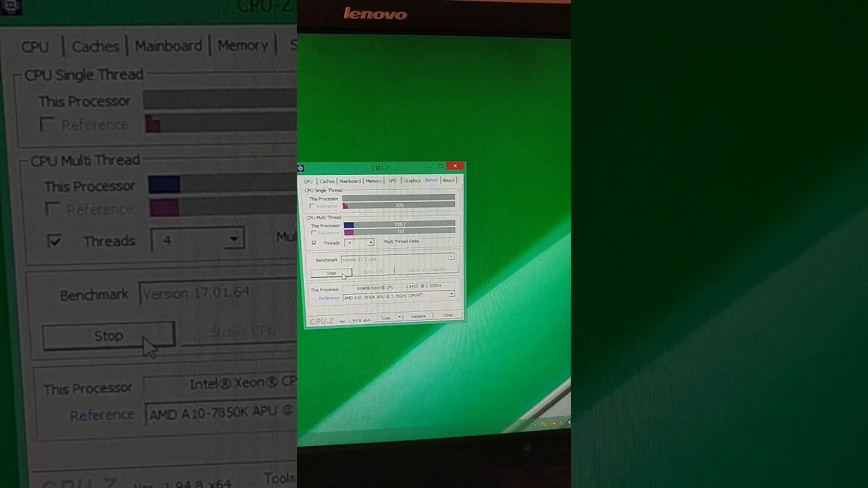The height and width of the screenshot is (488, 868).
Task: Click single-thread Reference bar showing 225
Action: pos(399,205)
